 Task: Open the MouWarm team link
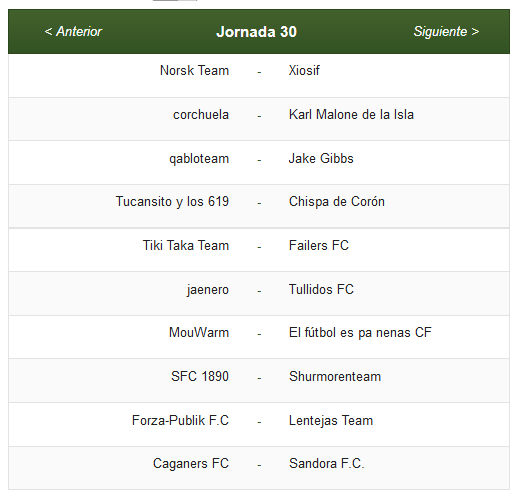point(199,333)
